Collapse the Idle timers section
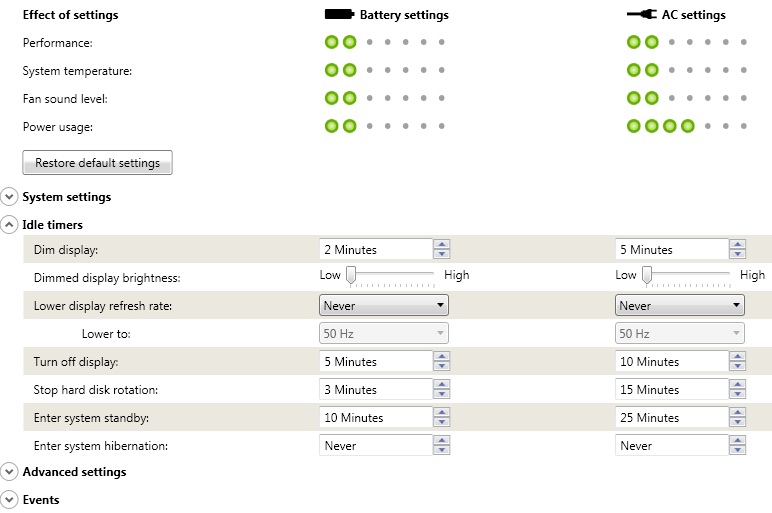Viewport: 772px width, 513px height. (10, 225)
